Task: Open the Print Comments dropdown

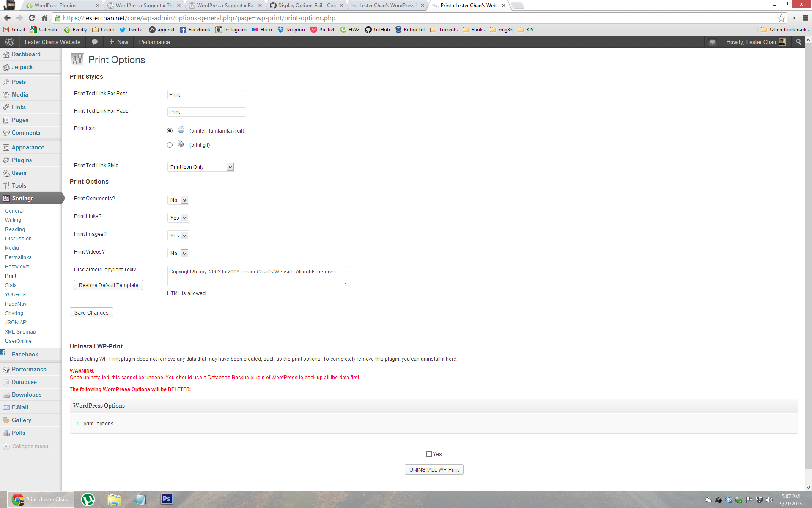Action: click(178, 200)
